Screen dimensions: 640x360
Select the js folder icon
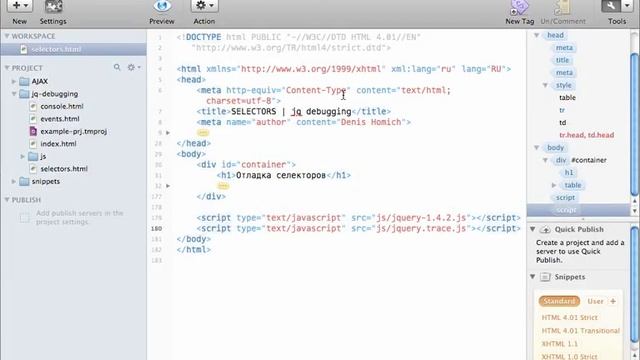tap(33, 156)
